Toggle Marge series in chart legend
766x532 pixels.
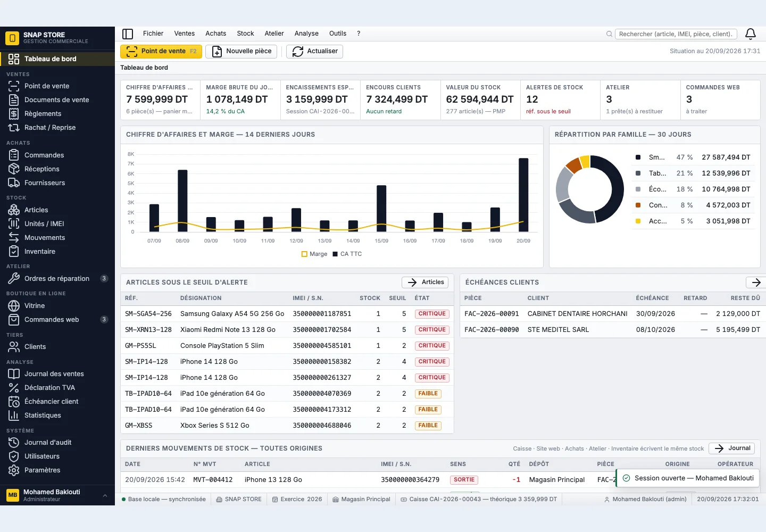pos(314,254)
